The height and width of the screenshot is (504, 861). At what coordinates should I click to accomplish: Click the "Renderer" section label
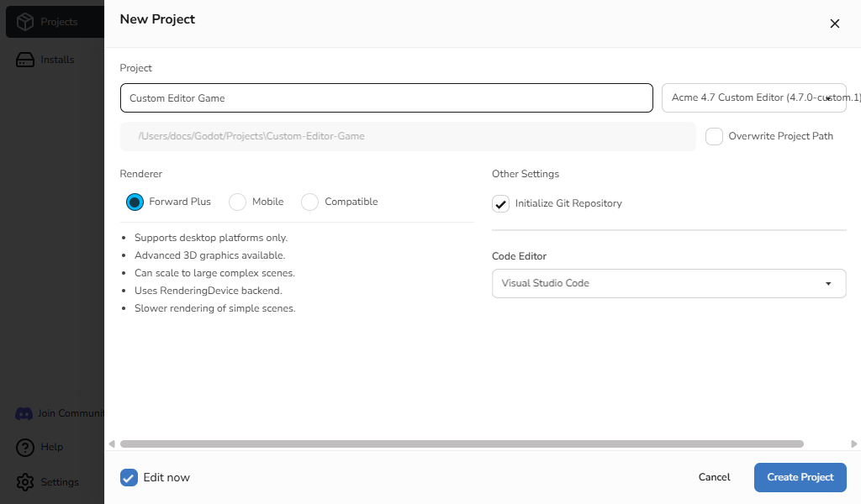140,174
